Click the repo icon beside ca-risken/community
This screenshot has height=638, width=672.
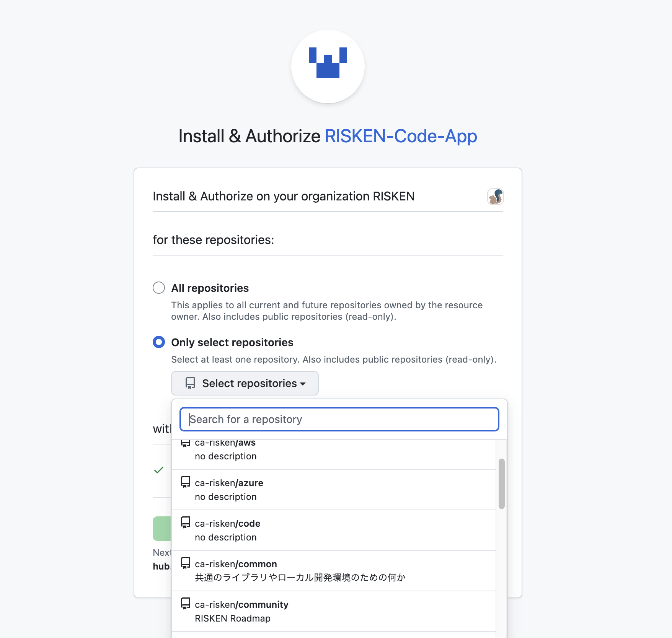[x=186, y=604]
